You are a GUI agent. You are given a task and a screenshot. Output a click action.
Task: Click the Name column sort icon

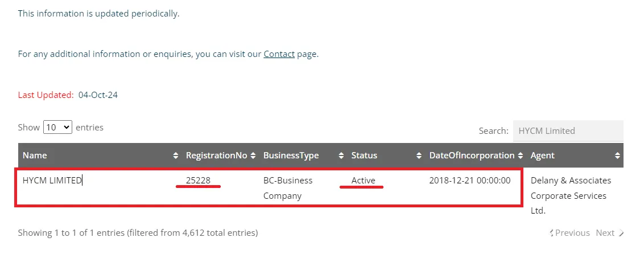coord(175,156)
